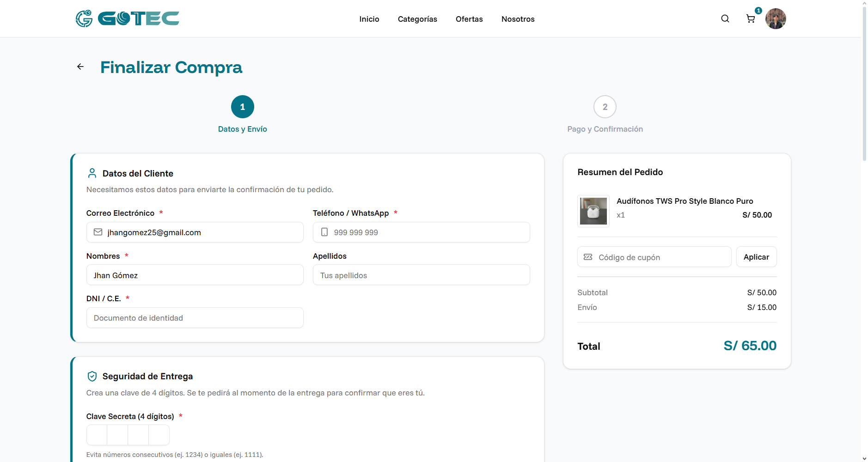Open the shopping cart icon
This screenshot has width=868, height=462.
coord(751,19)
